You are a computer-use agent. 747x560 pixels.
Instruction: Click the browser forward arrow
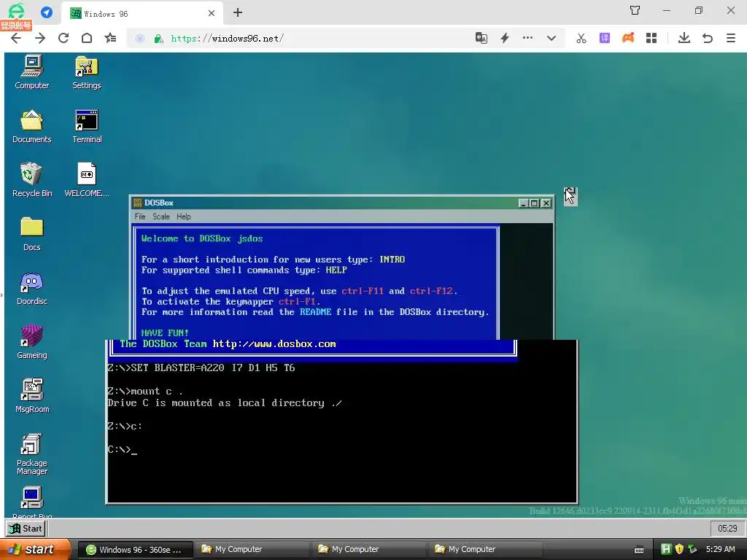(x=40, y=38)
